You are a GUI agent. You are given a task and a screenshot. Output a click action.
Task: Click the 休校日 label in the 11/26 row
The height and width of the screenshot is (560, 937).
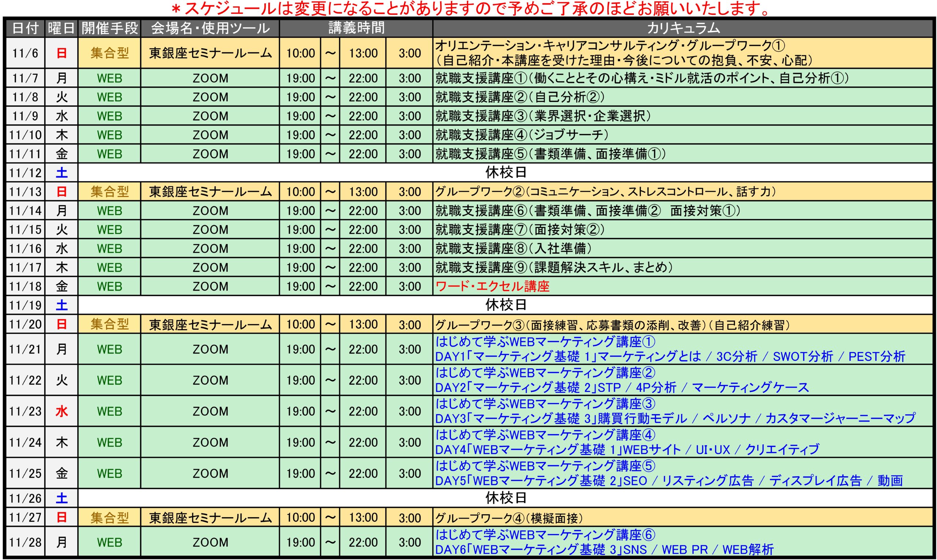pyautogui.click(x=506, y=499)
